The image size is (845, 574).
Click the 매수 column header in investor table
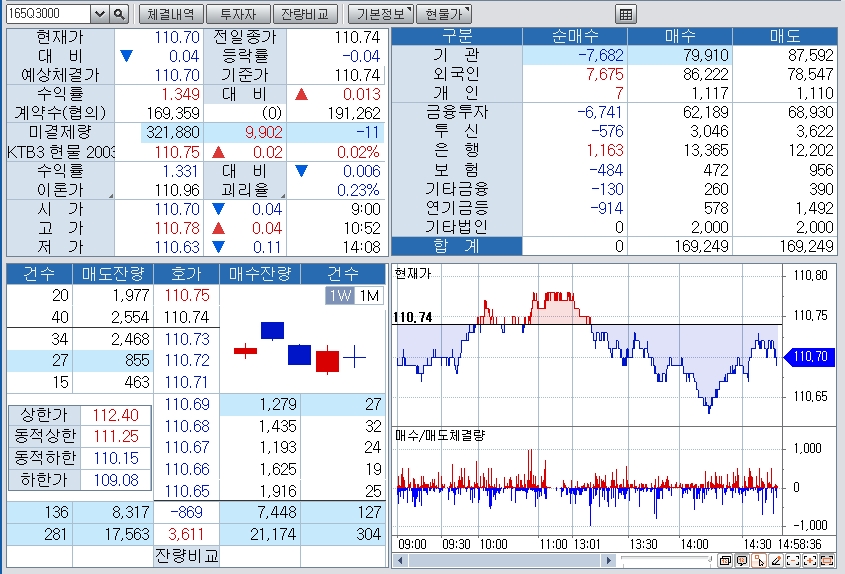pyautogui.click(x=680, y=36)
